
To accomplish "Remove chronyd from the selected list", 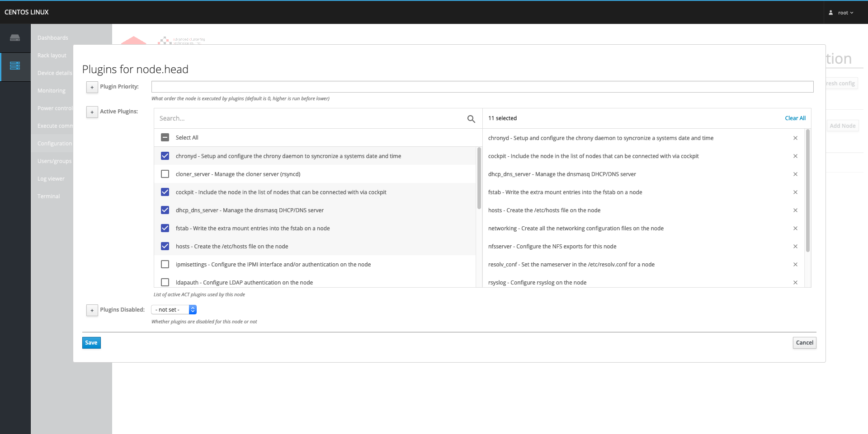I will 795,138.
